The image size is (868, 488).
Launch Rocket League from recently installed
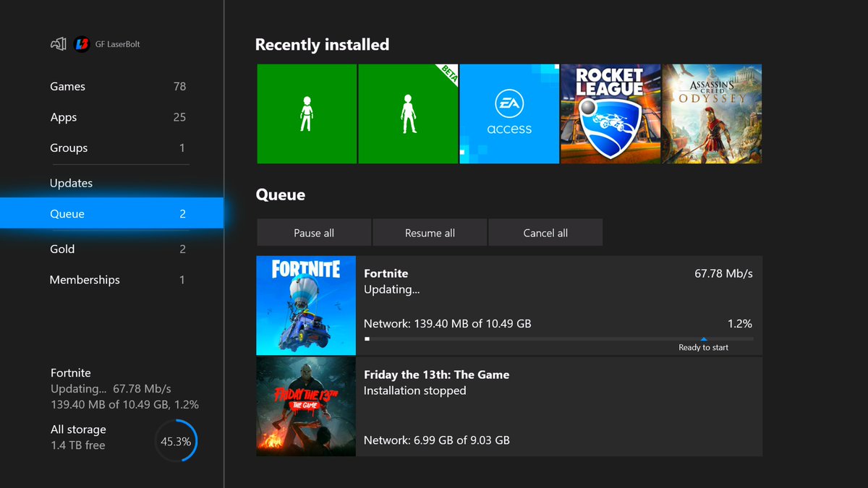tap(610, 114)
